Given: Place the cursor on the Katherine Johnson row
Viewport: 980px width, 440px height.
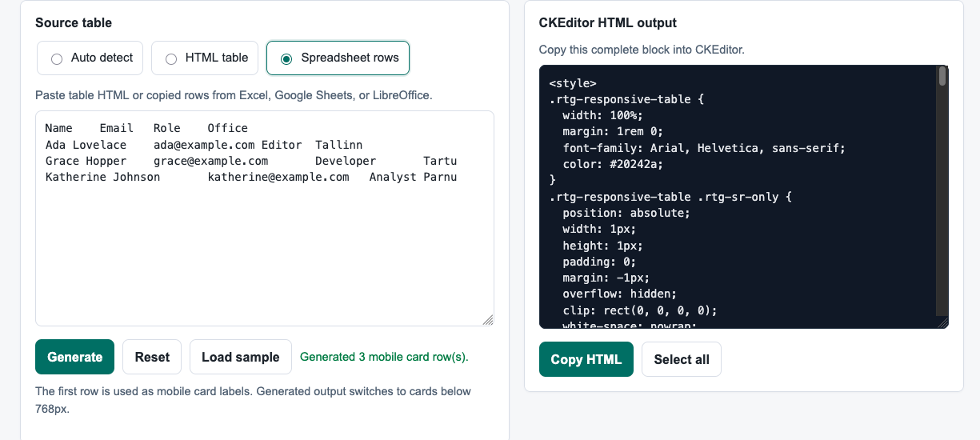Looking at the screenshot, I should pos(250,177).
